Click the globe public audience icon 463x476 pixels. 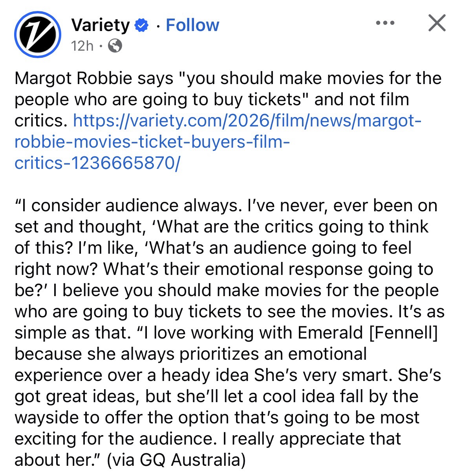115,46
